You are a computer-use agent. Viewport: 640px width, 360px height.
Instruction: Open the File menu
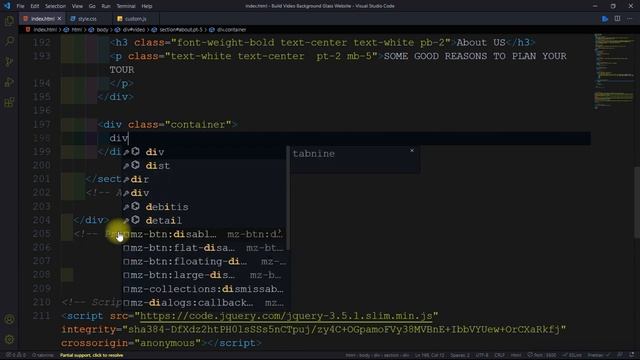(x=20, y=6)
